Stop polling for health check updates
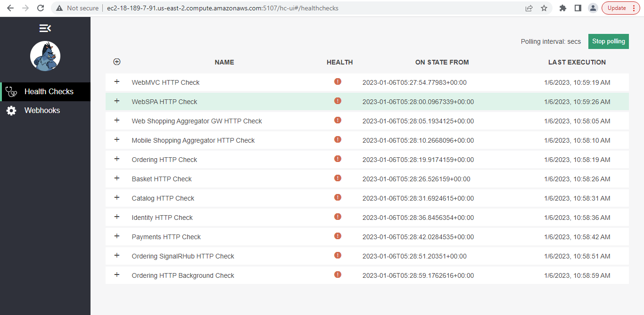 [x=608, y=41]
